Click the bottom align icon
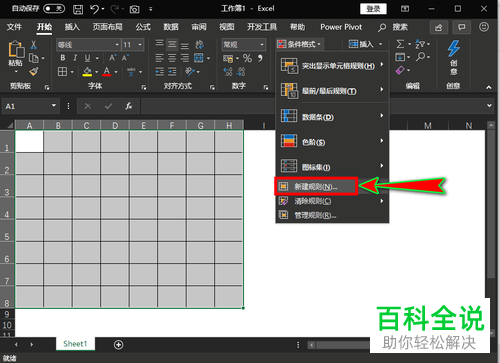The height and width of the screenshot is (363, 500). 185,45
